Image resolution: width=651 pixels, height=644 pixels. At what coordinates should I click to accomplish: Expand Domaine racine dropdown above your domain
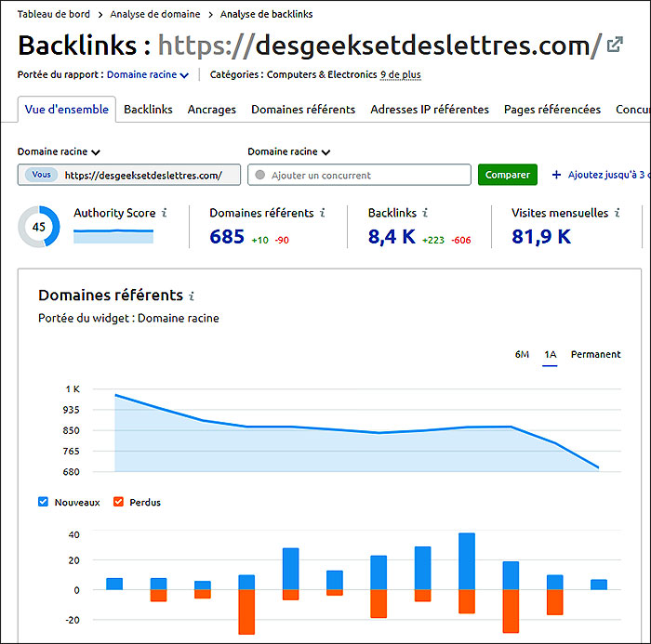pyautogui.click(x=59, y=151)
